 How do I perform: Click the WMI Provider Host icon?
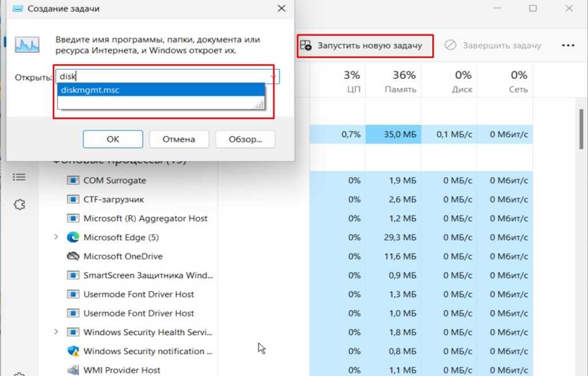click(73, 370)
